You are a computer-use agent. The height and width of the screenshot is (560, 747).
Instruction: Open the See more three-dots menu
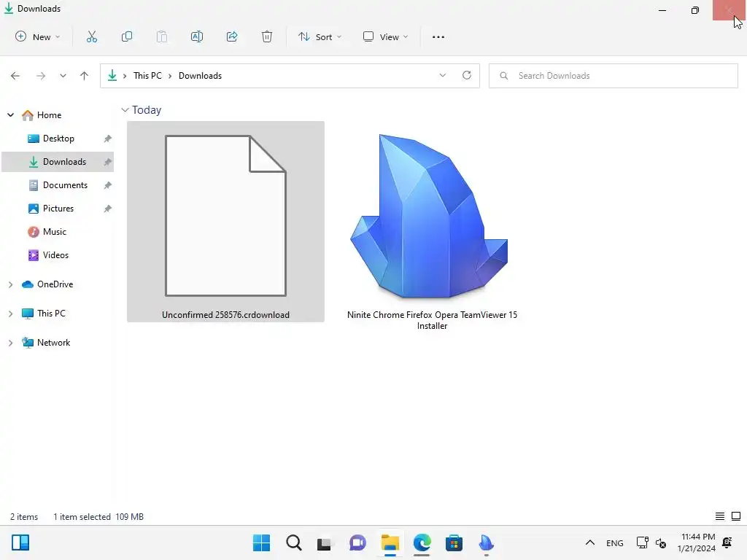[x=438, y=36]
